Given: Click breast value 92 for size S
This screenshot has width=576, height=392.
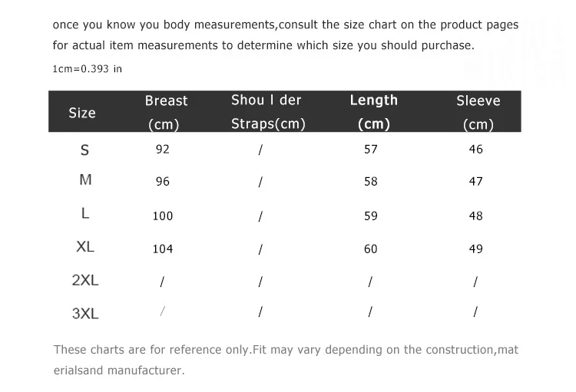Looking at the screenshot, I should pyautogui.click(x=162, y=150).
